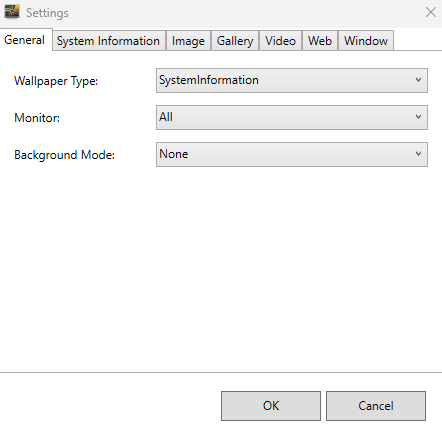Open the Window tab

click(366, 41)
